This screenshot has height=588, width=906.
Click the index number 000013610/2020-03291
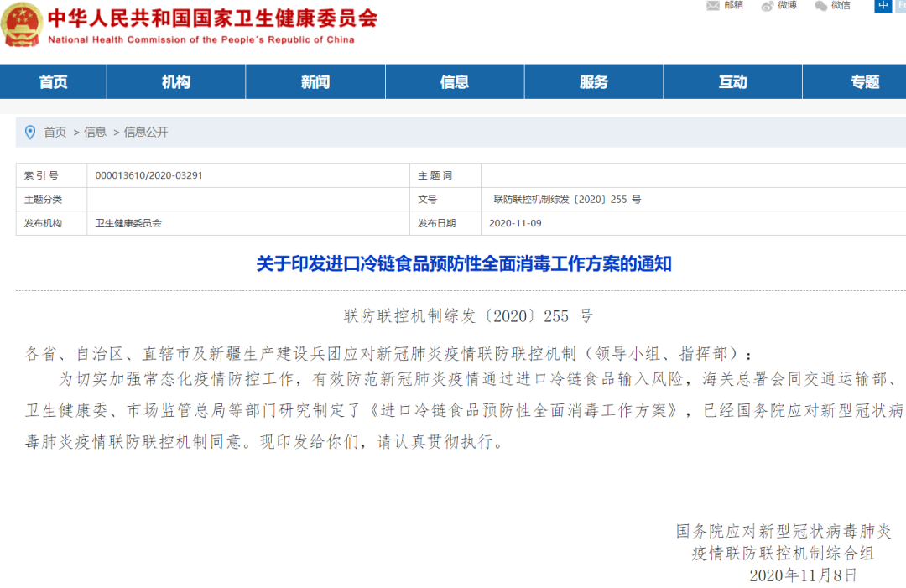tap(148, 175)
